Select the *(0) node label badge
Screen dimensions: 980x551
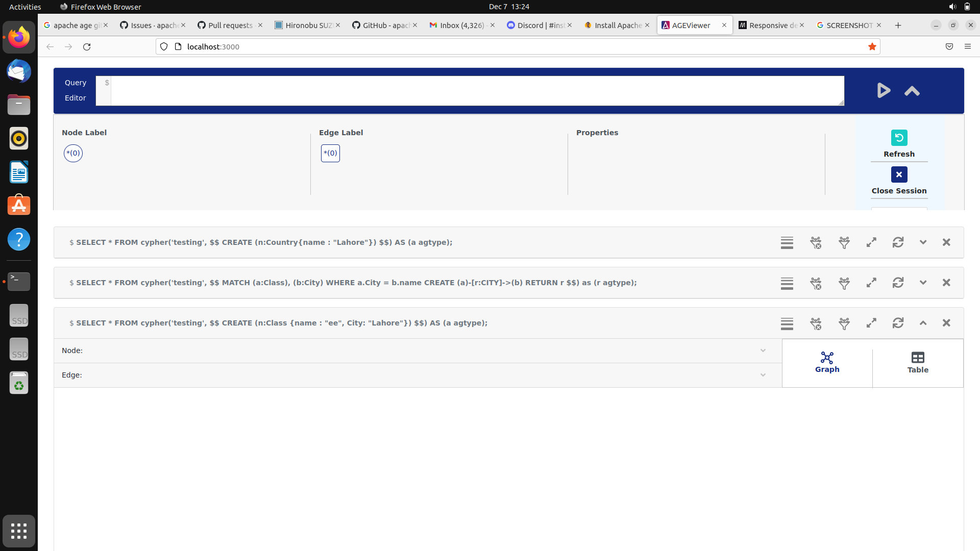[73, 153]
